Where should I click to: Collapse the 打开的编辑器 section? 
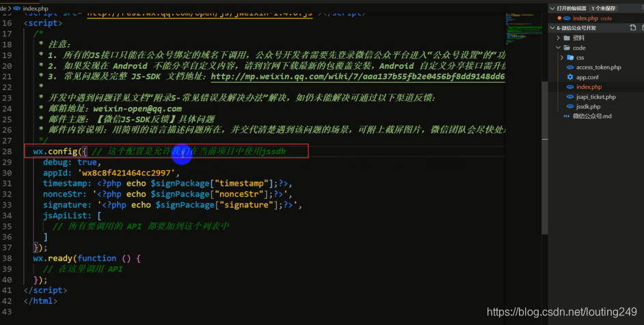tap(552, 8)
